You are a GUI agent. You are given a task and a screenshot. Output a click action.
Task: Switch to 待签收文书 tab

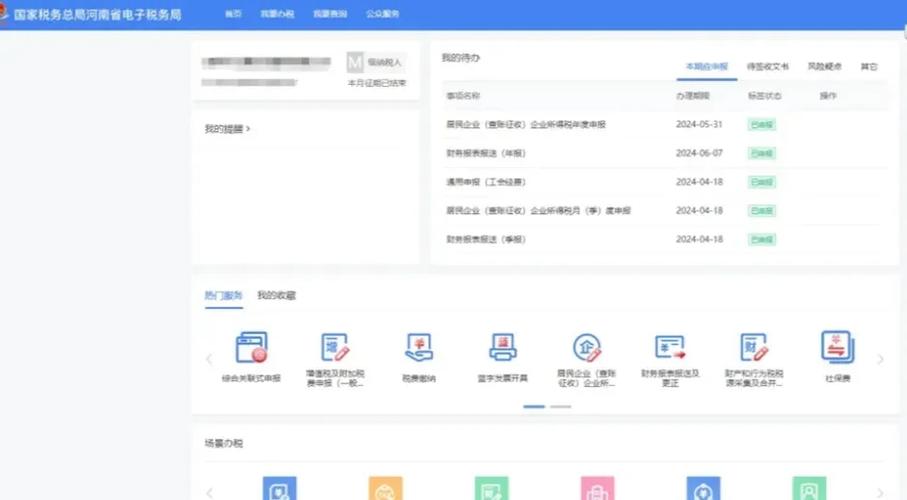pos(768,67)
